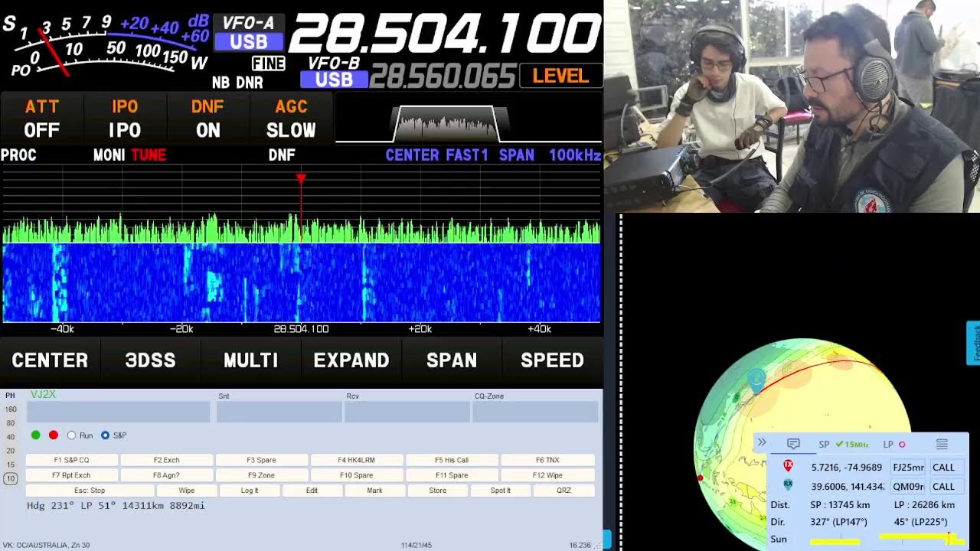Click the callsign entry field under VJ2X

click(118, 412)
